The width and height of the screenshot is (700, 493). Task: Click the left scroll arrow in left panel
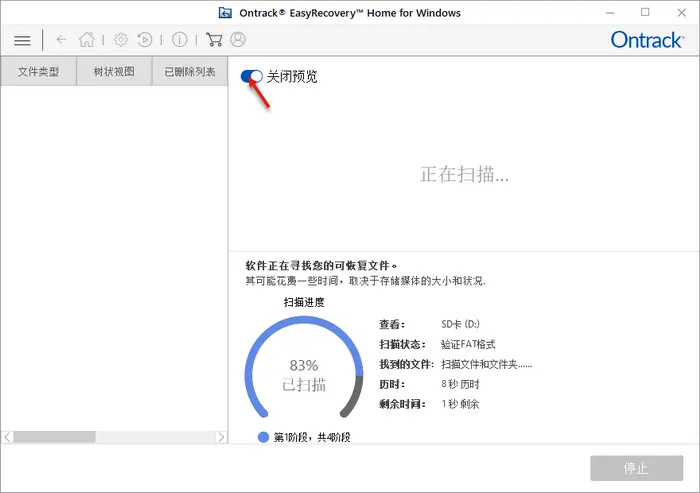(8, 437)
